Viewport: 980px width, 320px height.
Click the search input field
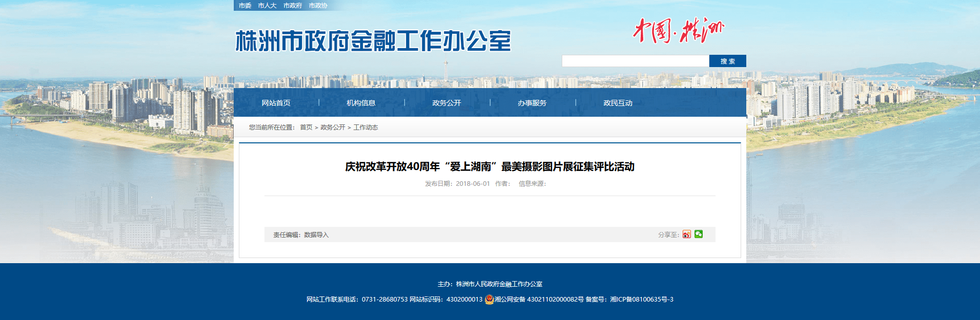point(636,61)
